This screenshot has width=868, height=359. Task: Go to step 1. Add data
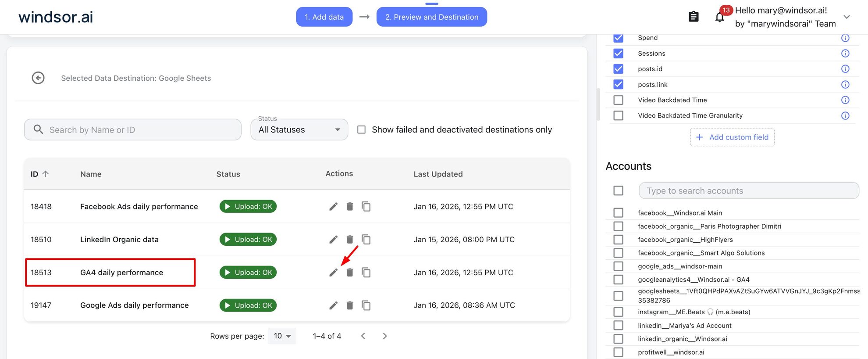(x=324, y=17)
